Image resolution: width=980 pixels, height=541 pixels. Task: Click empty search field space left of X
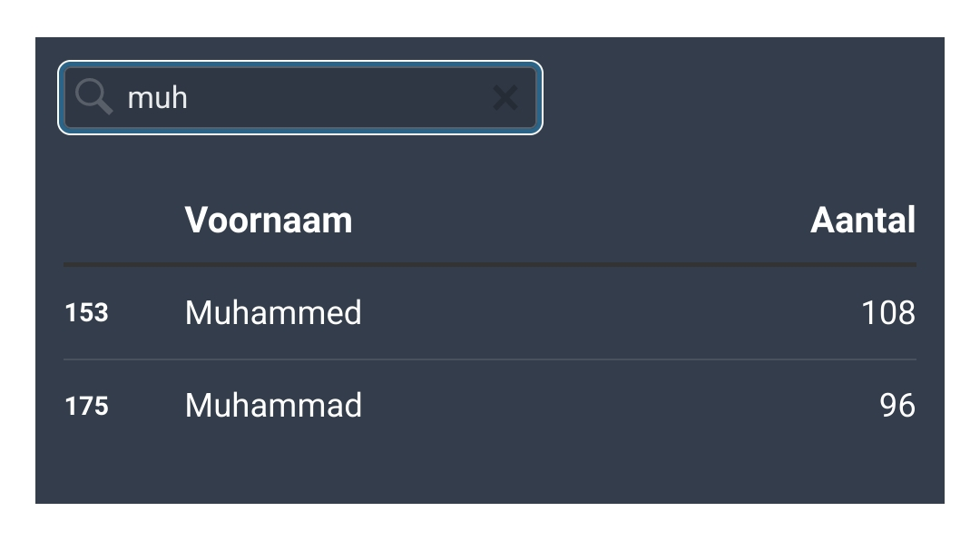pyautogui.click(x=363, y=97)
